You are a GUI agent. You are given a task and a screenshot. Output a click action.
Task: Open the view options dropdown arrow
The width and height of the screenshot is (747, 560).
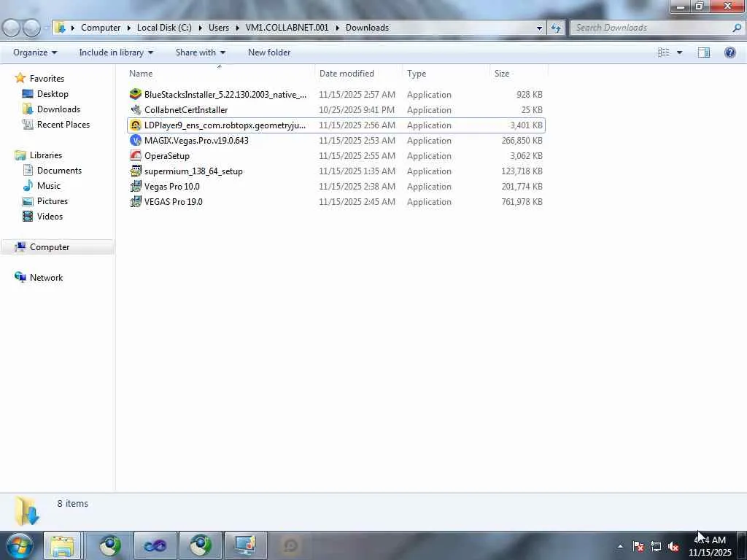click(679, 52)
